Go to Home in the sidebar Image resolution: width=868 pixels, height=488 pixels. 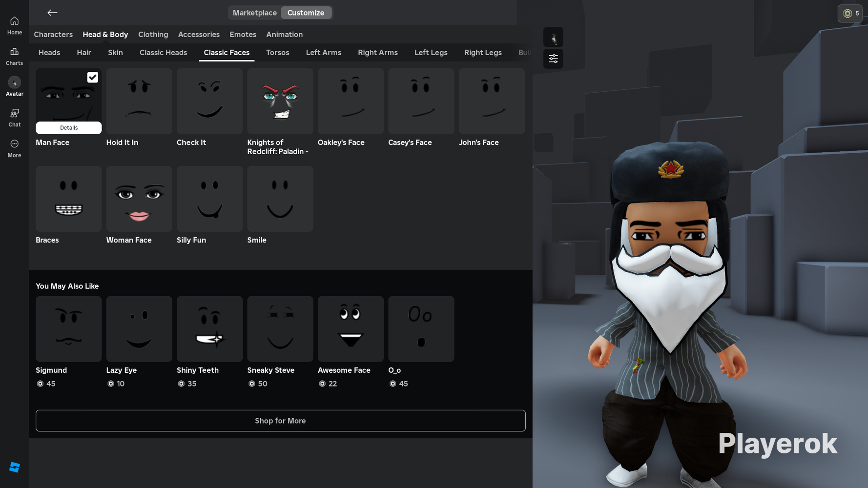pos(14,25)
